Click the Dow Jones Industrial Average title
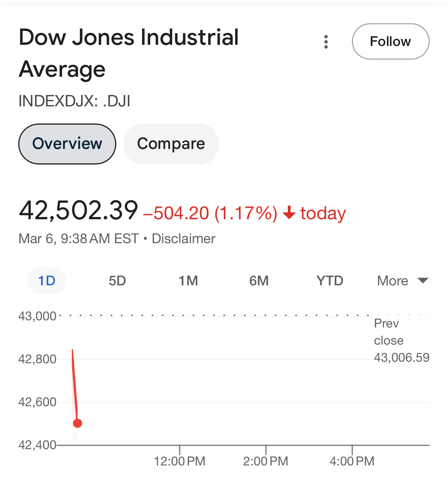The width and height of the screenshot is (448, 478). [129, 53]
